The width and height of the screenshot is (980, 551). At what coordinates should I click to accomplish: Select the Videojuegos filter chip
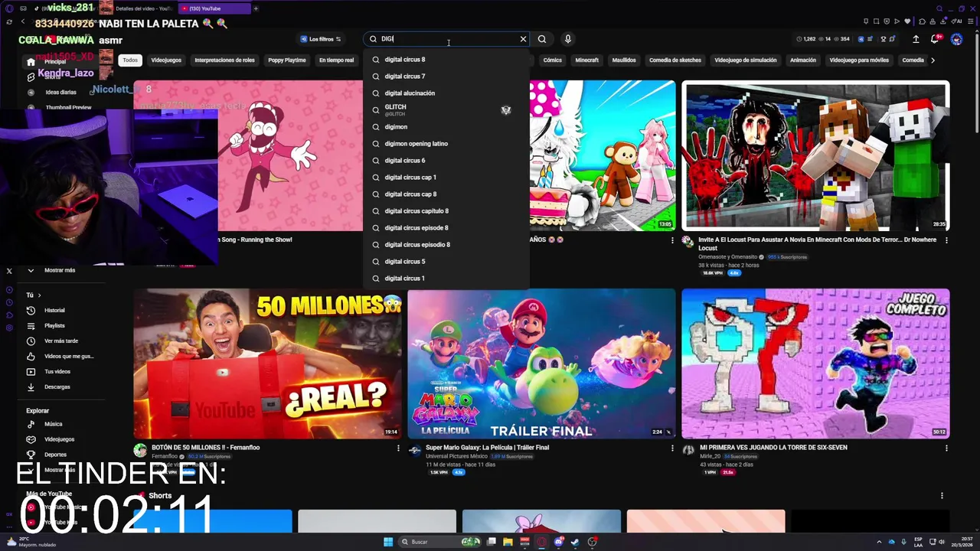pos(166,60)
